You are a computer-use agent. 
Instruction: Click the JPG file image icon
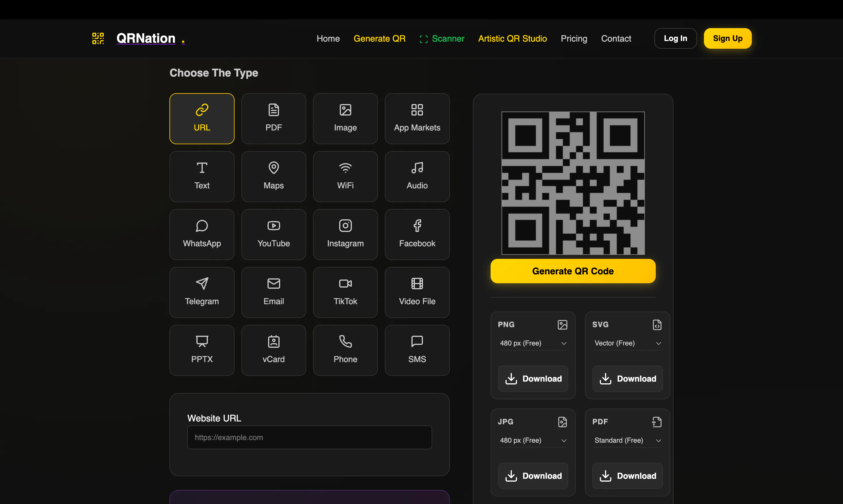click(x=563, y=422)
